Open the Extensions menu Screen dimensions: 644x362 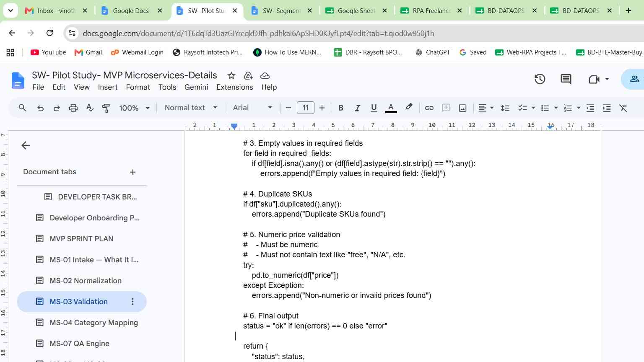pyautogui.click(x=234, y=87)
